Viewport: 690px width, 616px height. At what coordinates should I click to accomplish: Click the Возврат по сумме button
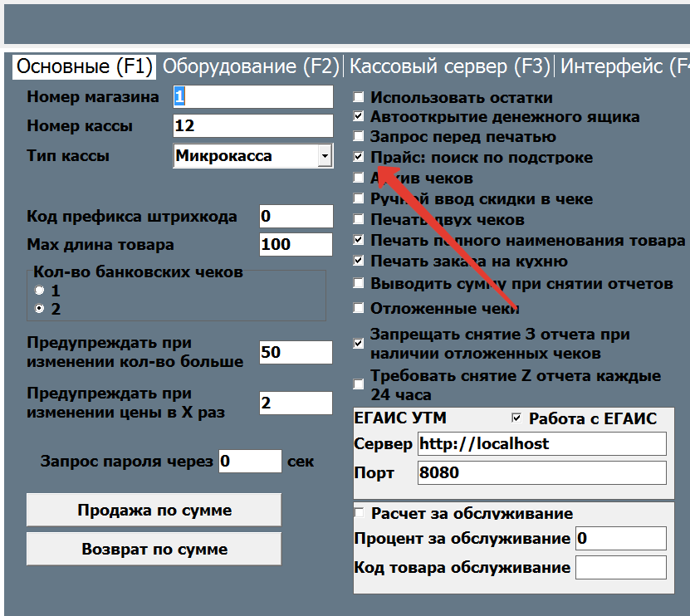[x=154, y=550]
